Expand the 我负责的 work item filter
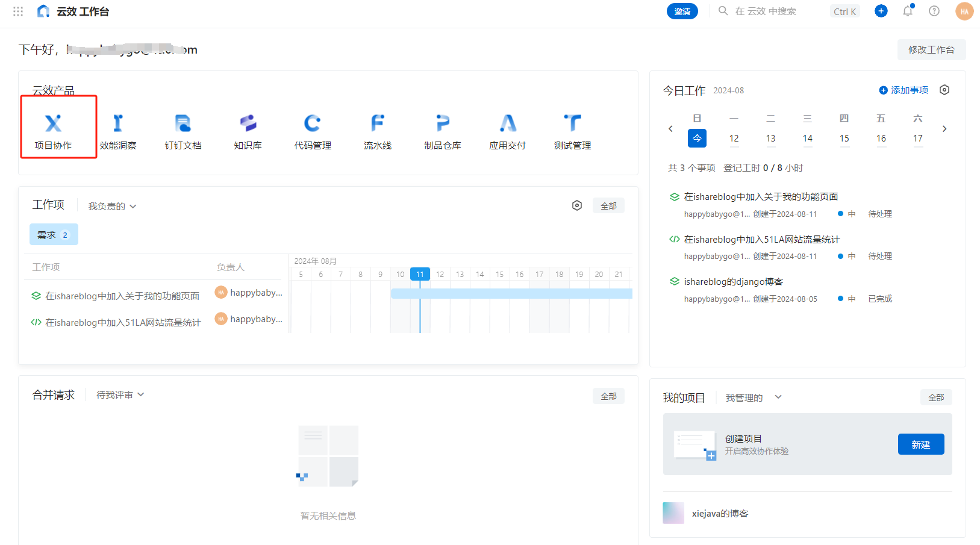This screenshot has width=980, height=545. coord(112,207)
